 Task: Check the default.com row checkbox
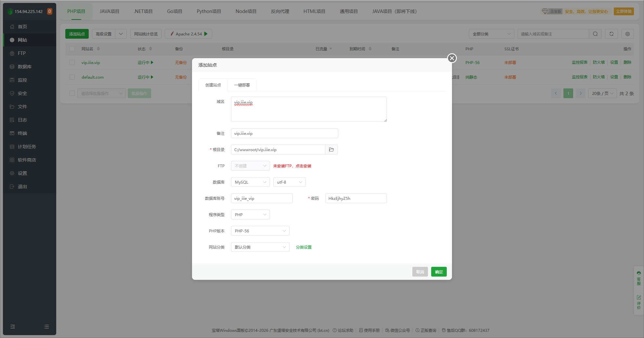[x=72, y=77]
